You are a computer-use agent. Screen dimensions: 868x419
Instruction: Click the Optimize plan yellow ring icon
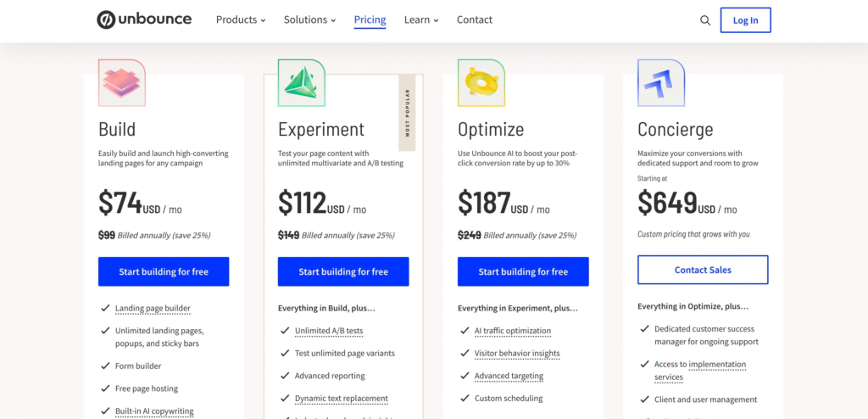click(x=481, y=82)
